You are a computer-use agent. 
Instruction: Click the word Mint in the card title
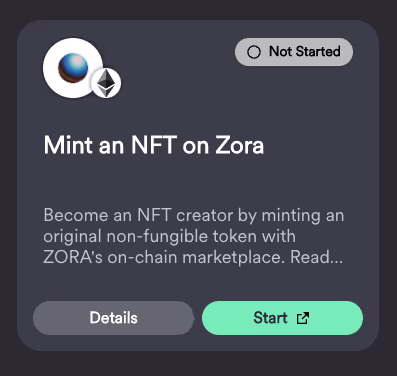68,145
